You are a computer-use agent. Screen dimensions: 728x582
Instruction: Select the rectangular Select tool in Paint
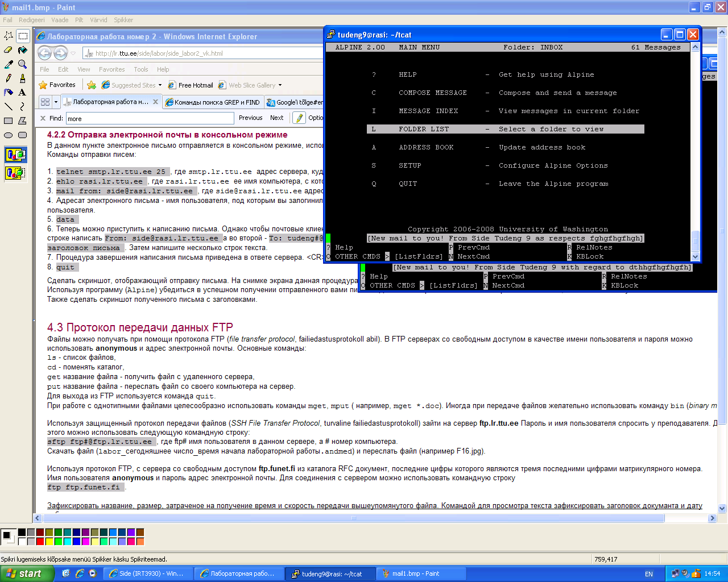click(x=23, y=36)
